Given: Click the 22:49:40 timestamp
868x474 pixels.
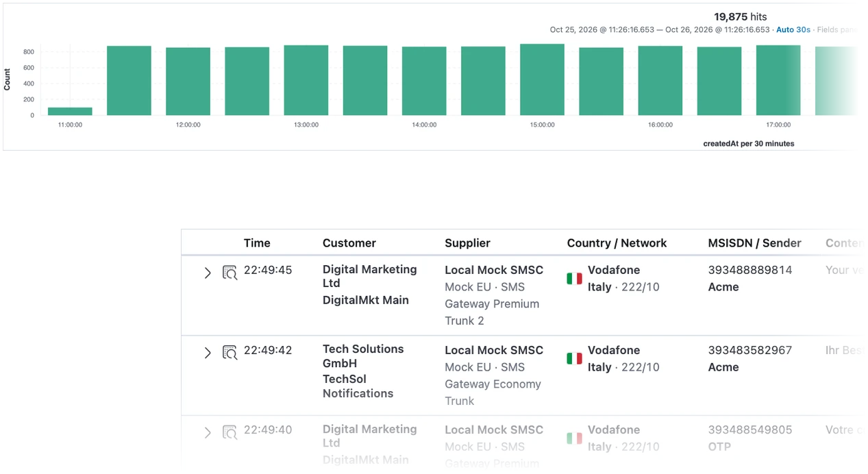Looking at the screenshot, I should (268, 429).
